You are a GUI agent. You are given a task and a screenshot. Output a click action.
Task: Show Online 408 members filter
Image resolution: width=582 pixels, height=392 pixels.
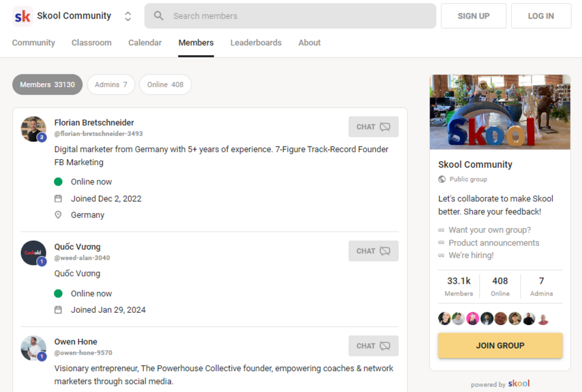[x=165, y=84]
